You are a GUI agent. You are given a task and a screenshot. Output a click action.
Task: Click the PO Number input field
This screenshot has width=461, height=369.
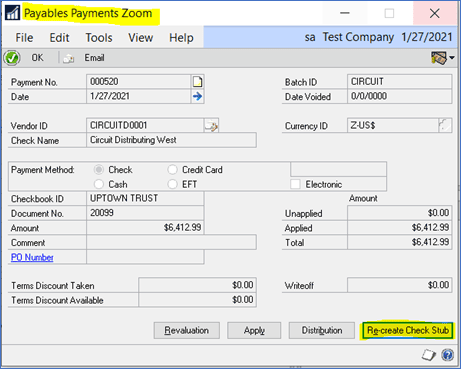[x=145, y=257]
